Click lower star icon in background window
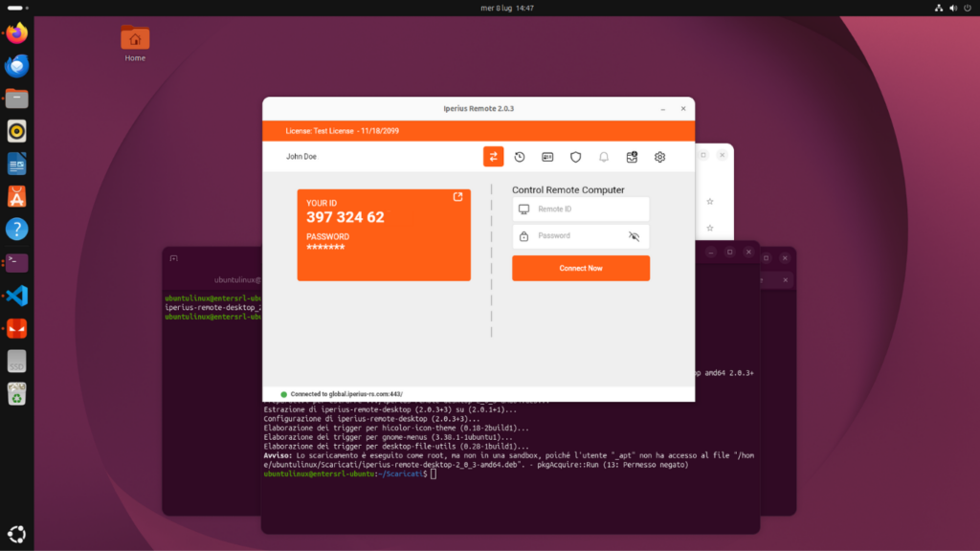The width and height of the screenshot is (980, 551). [710, 228]
